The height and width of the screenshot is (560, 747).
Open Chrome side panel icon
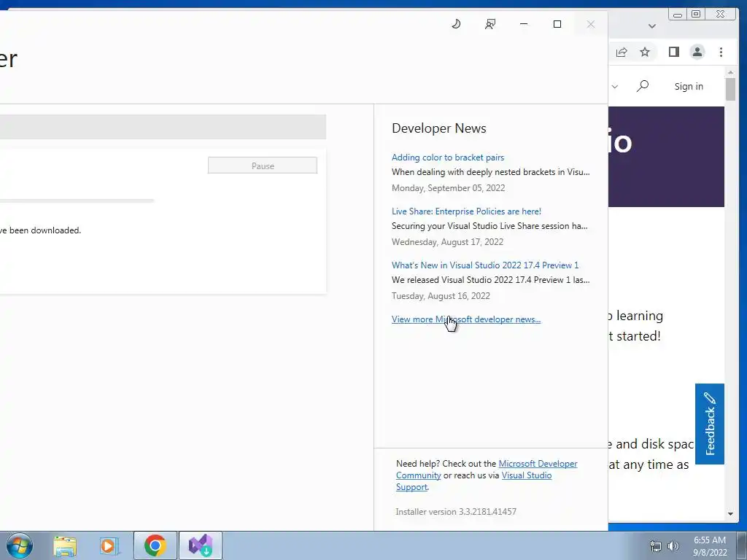point(673,52)
